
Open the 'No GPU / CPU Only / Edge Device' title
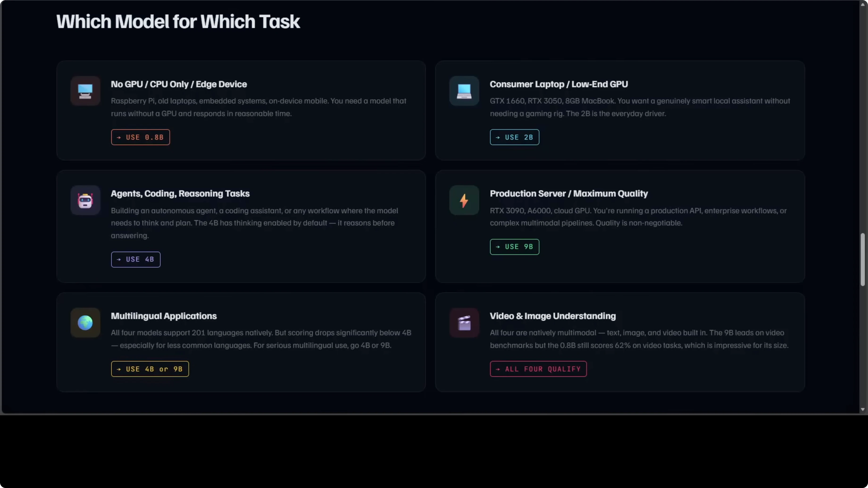pos(179,84)
